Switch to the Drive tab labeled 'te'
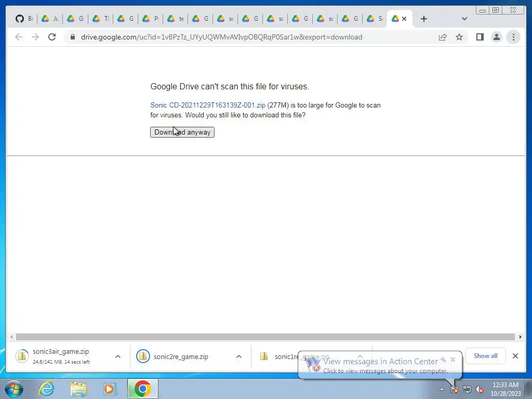Screen dimensions: 532x399 [176, 19]
